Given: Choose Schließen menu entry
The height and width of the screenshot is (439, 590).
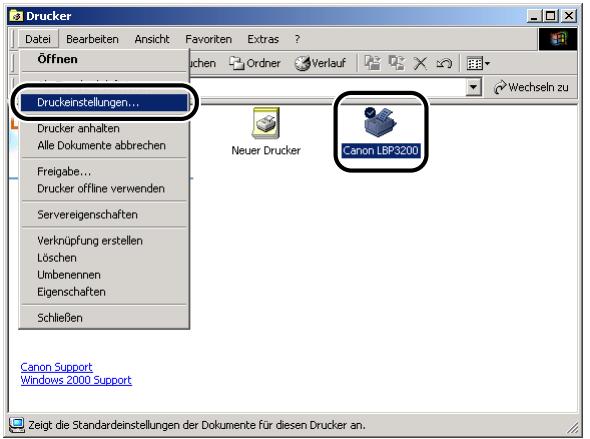Looking at the screenshot, I should point(104,318).
